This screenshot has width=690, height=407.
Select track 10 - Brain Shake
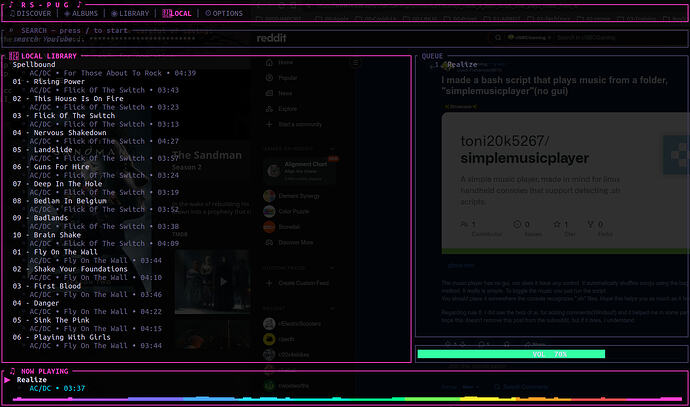click(x=47, y=235)
